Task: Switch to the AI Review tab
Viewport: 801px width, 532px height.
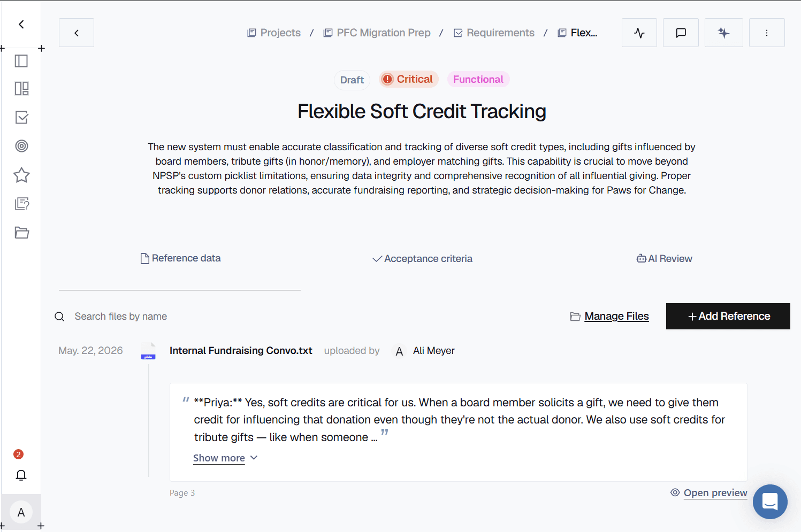Action: 664,259
